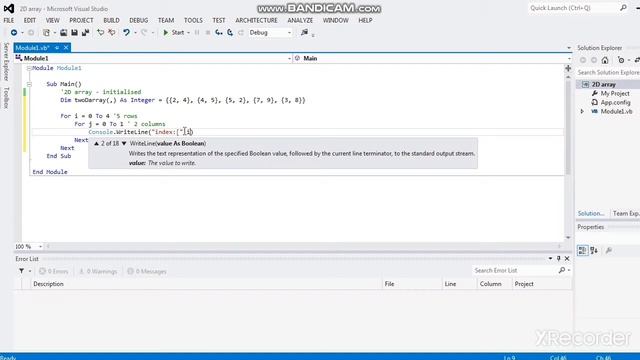Click the split editor icon above the scrollbar
The height and width of the screenshot is (360, 640).
[568, 69]
